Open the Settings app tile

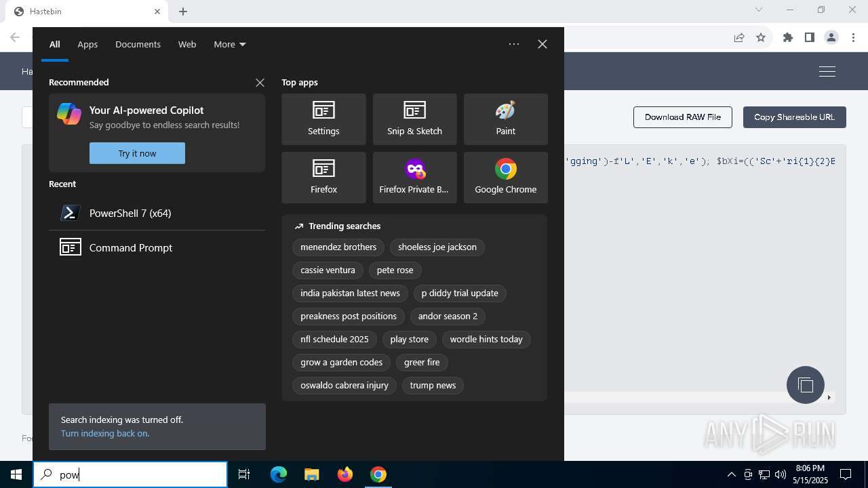[x=323, y=119]
